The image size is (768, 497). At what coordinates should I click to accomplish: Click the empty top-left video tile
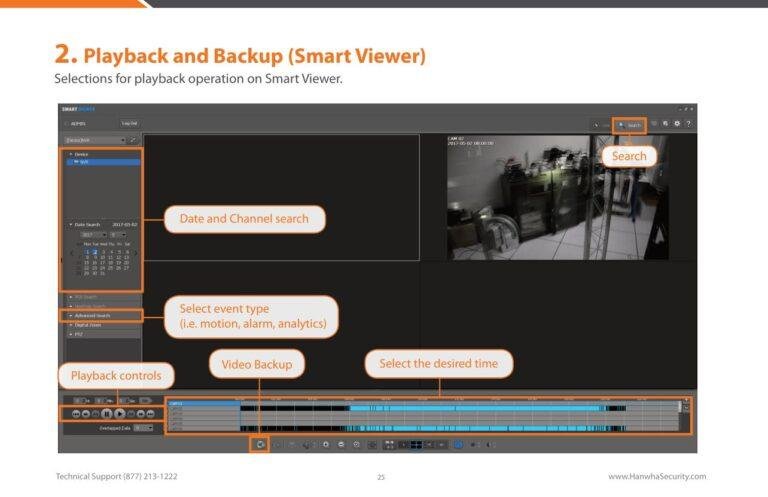(281, 197)
